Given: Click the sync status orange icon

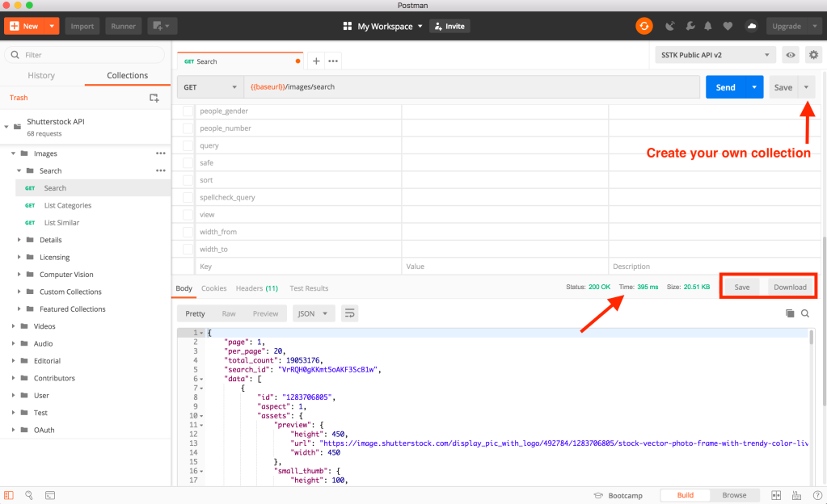Looking at the screenshot, I should pyautogui.click(x=644, y=26).
